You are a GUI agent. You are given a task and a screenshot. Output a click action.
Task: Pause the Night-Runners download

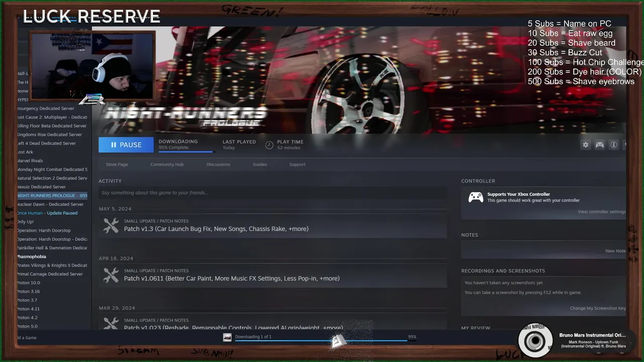coord(126,145)
